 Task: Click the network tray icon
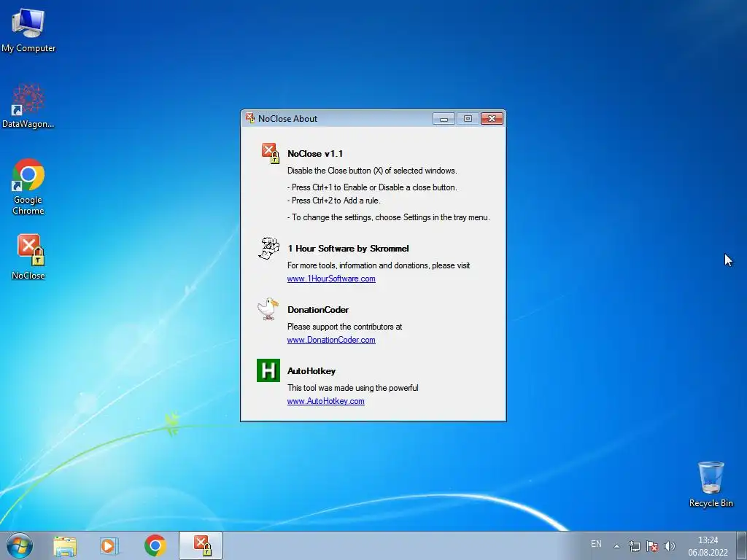point(634,546)
